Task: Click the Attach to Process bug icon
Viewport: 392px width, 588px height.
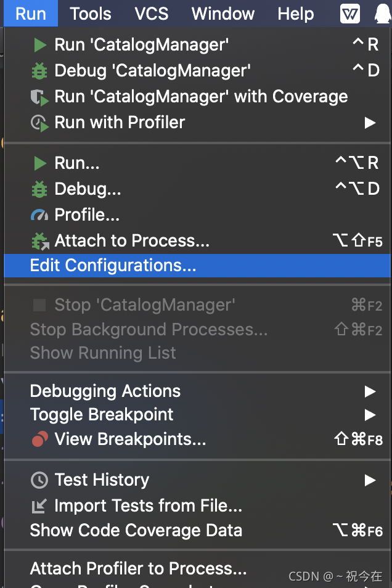Action: [39, 241]
